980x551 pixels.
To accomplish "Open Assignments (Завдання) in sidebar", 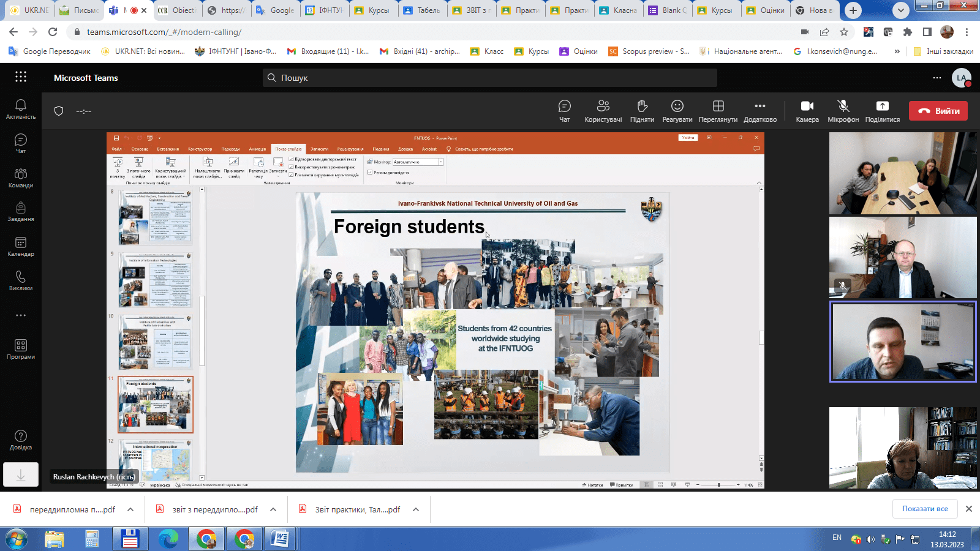I will (x=21, y=212).
